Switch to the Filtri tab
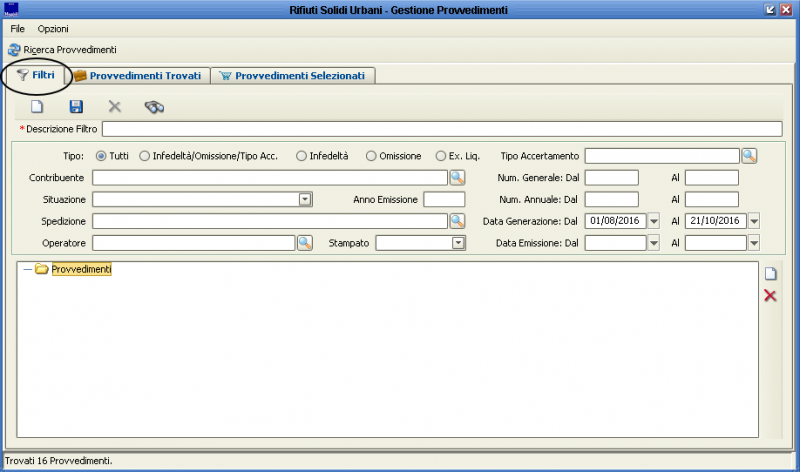Screen dimensions: 800x472 (36, 75)
